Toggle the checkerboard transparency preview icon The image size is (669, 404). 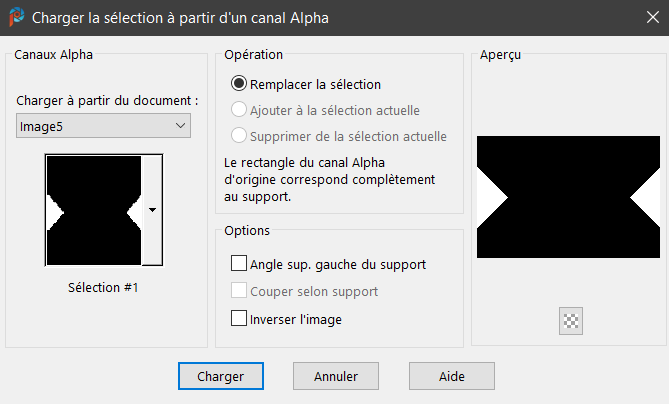click(572, 320)
